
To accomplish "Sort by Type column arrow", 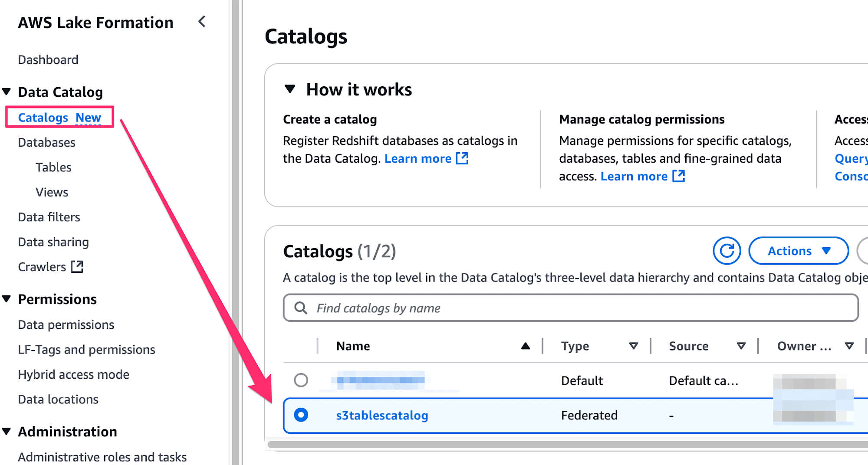I will [634, 346].
